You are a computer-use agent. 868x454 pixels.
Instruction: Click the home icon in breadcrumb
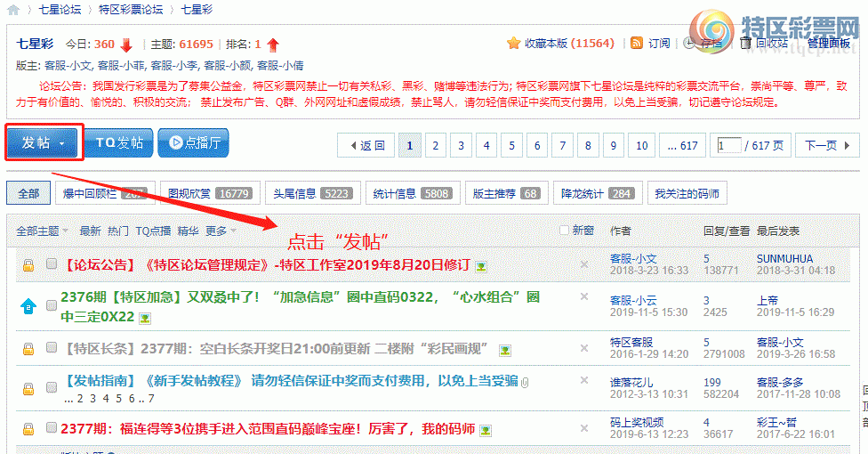13,10
